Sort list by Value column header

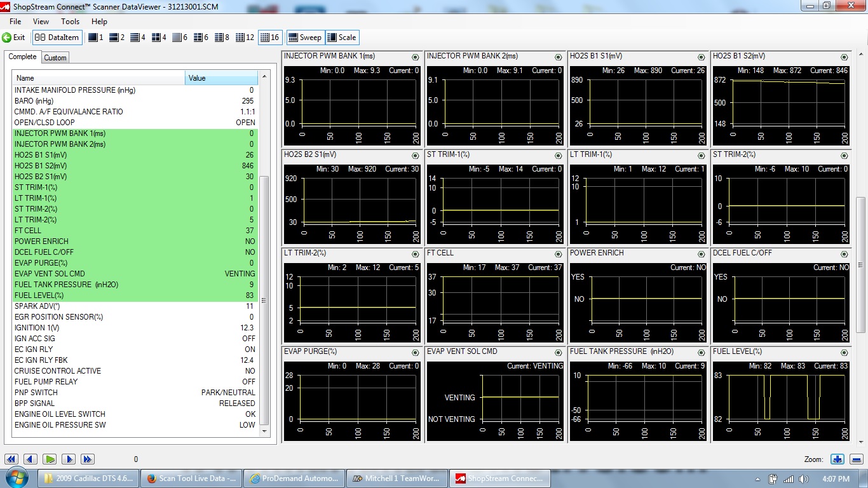222,78
